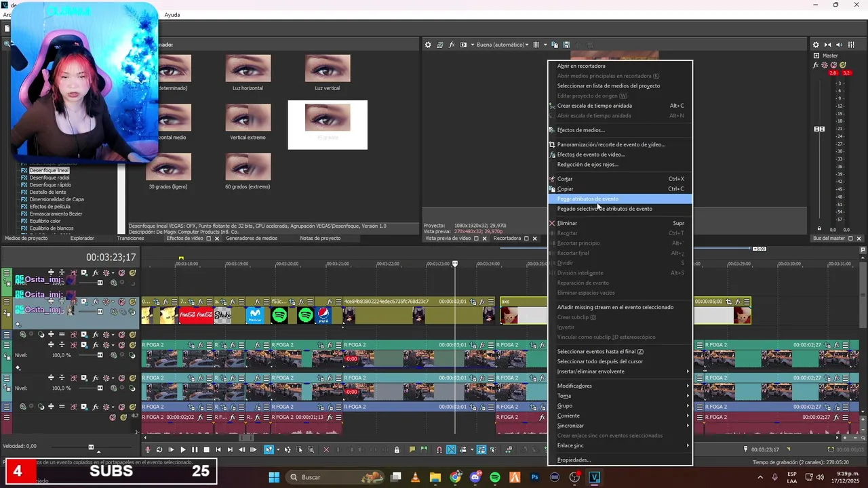Mute video track 4
The image size is (868, 488).
pos(122,344)
